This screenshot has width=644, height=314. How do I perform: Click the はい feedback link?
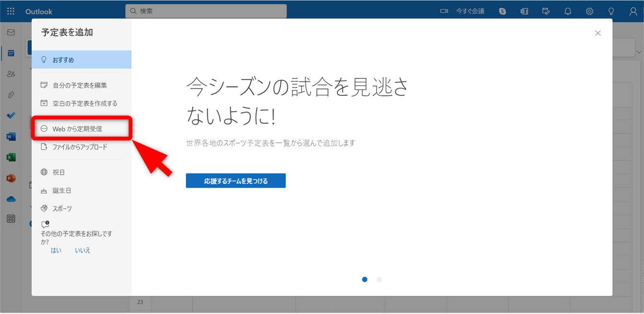pos(56,250)
